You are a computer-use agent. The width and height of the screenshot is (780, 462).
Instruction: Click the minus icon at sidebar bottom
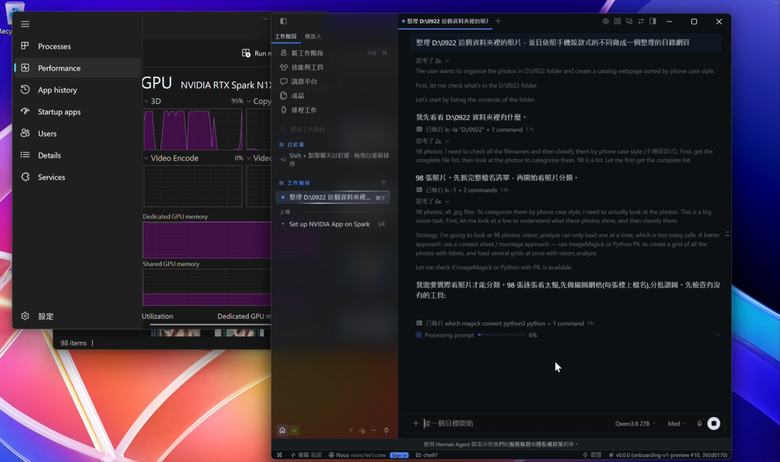374,430
